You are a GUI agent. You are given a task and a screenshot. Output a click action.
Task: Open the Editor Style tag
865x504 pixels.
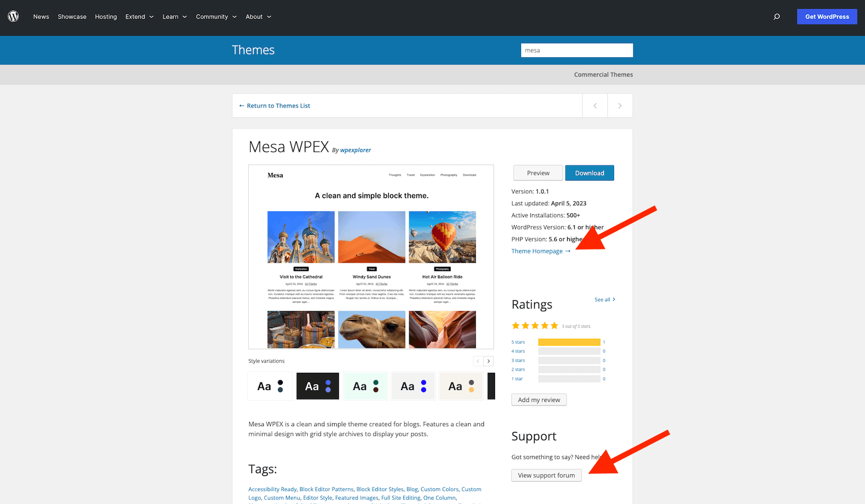coord(318,498)
